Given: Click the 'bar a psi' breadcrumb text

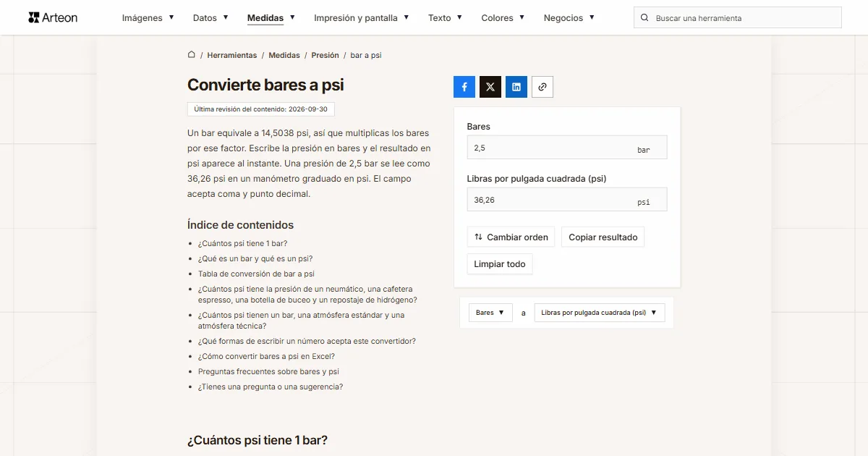Looking at the screenshot, I should (366, 55).
